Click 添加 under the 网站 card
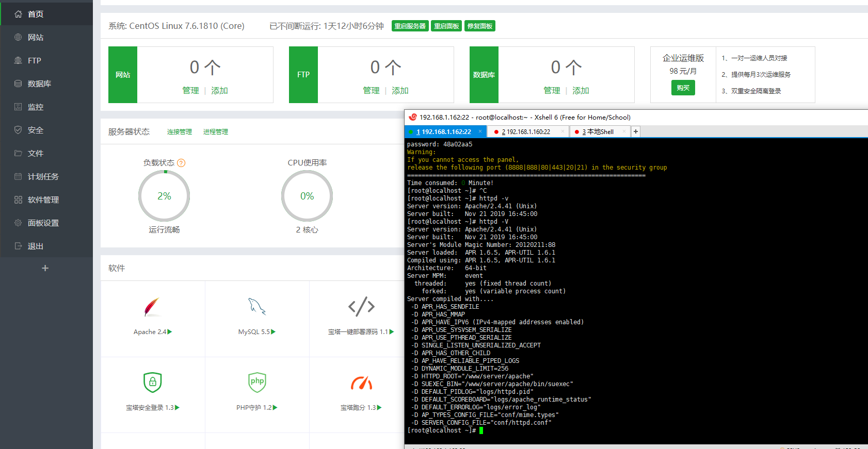 [x=219, y=91]
